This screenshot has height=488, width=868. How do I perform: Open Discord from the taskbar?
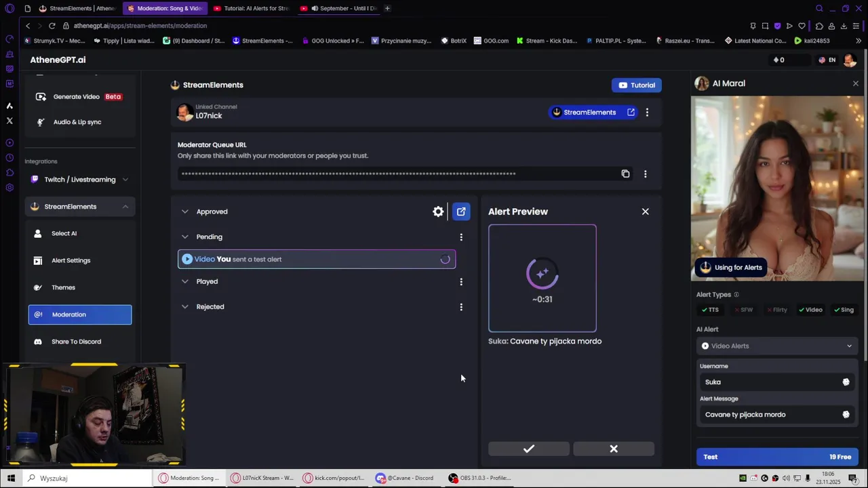coord(404,478)
